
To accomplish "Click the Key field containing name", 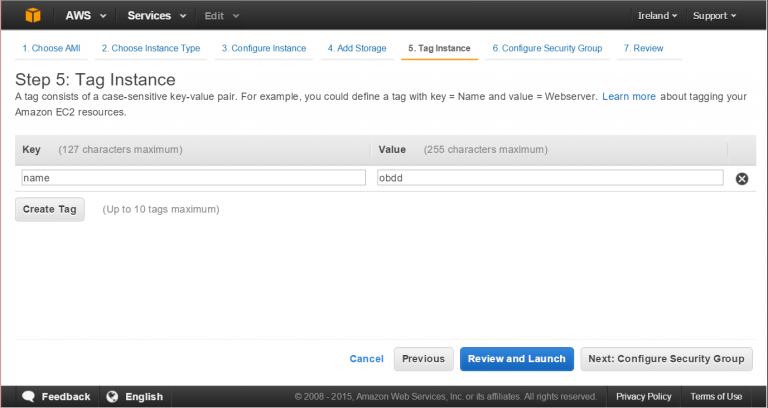I will [x=193, y=178].
